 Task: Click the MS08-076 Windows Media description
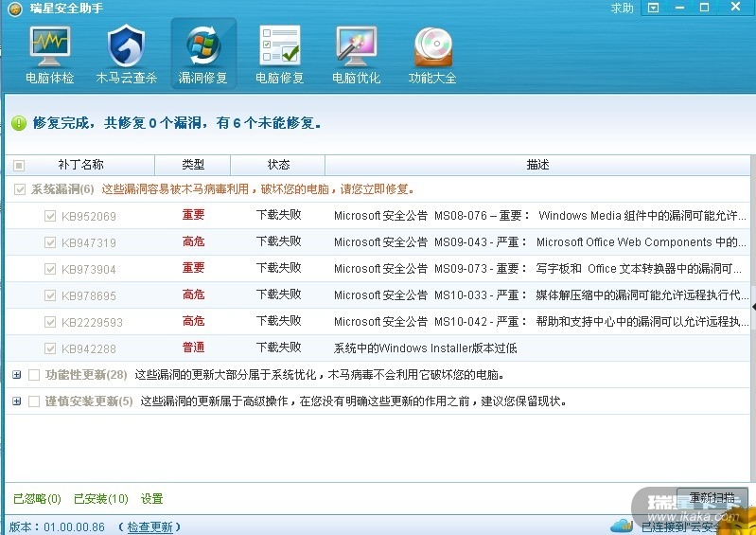pyautogui.click(x=540, y=216)
